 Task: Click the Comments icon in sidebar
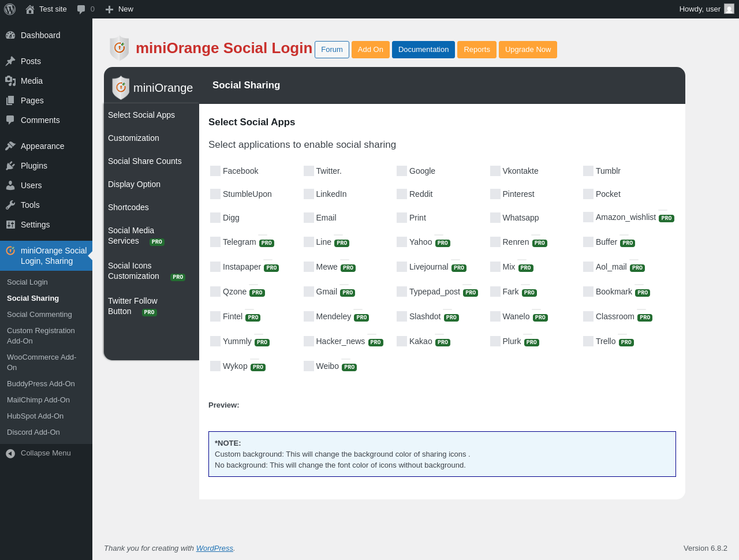[10, 120]
